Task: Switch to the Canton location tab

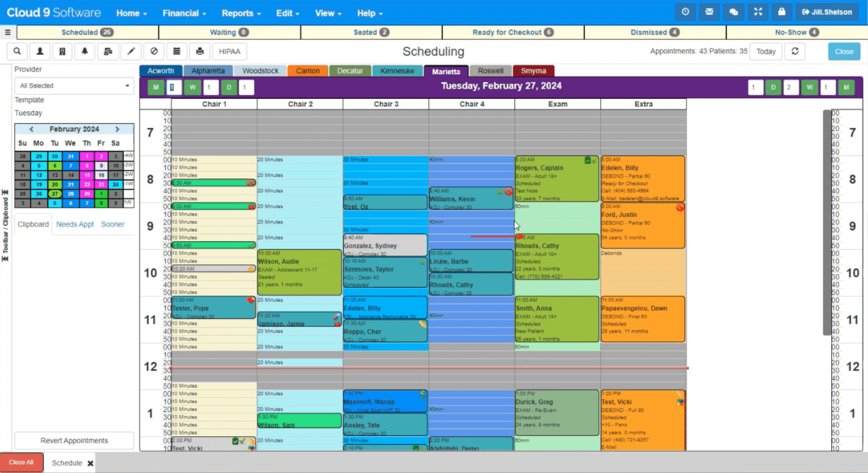Action: tap(308, 71)
